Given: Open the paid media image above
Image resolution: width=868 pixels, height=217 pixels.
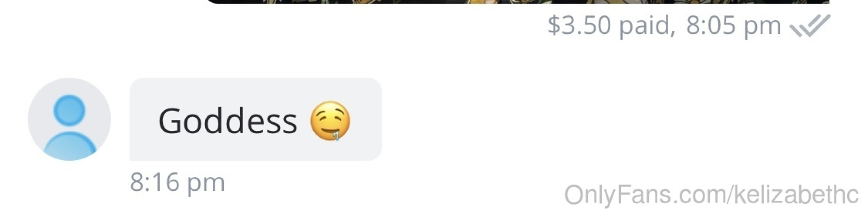Looking at the screenshot, I should [x=518, y=2].
